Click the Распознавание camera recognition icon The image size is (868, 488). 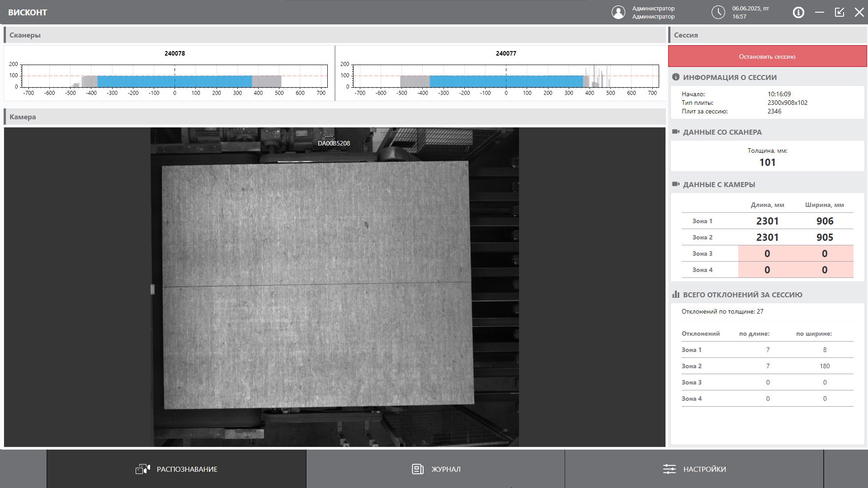click(143, 469)
